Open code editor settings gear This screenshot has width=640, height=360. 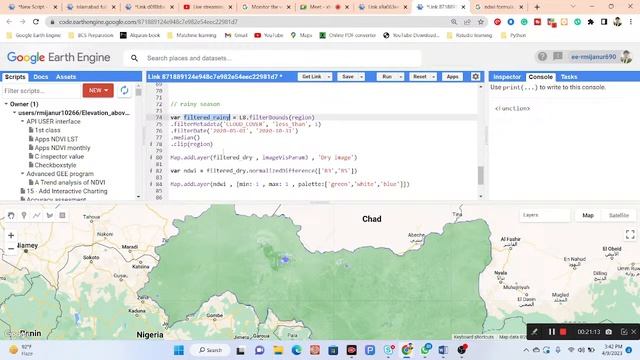click(476, 76)
